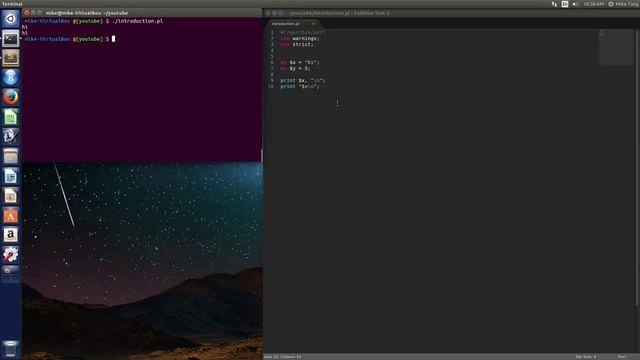Open the clock showing 10:18 AM

tap(593, 4)
